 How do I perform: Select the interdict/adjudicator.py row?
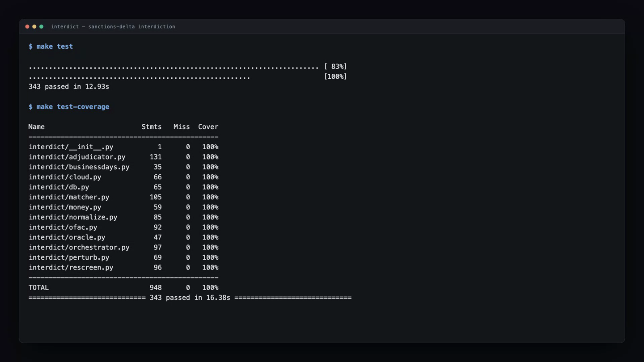pos(123,157)
